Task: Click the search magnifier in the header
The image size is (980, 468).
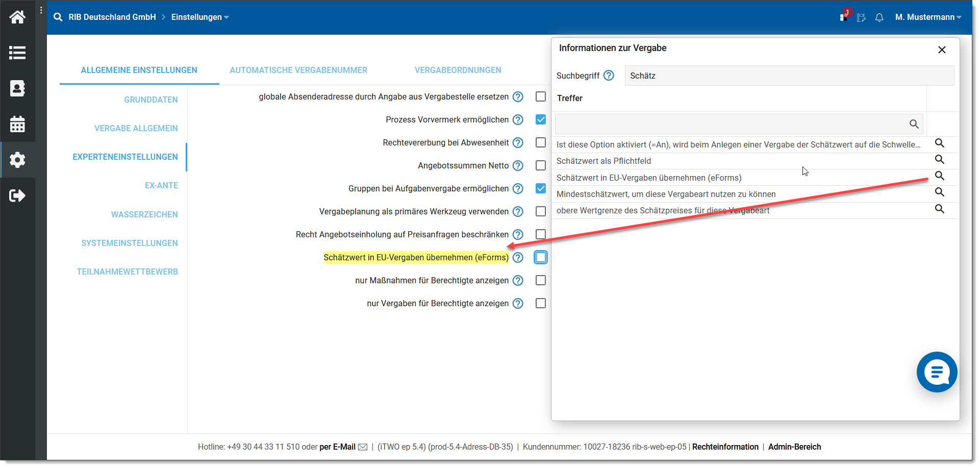Action: click(58, 17)
